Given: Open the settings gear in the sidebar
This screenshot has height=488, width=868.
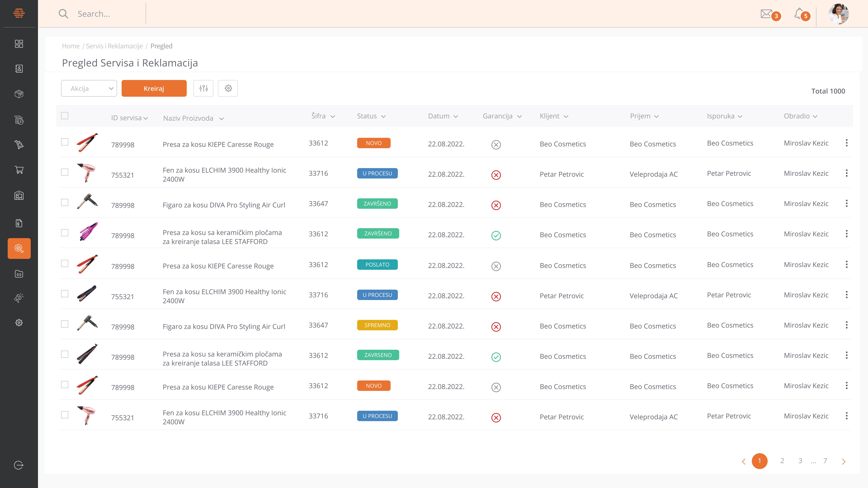Looking at the screenshot, I should [19, 323].
